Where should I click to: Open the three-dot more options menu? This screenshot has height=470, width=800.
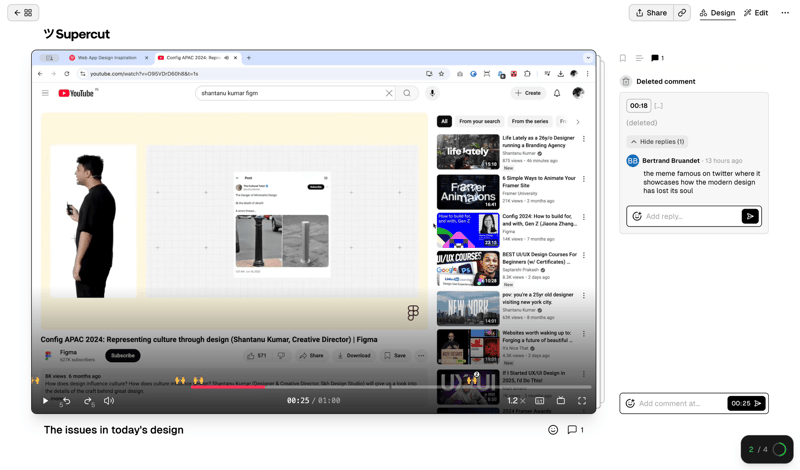click(785, 13)
